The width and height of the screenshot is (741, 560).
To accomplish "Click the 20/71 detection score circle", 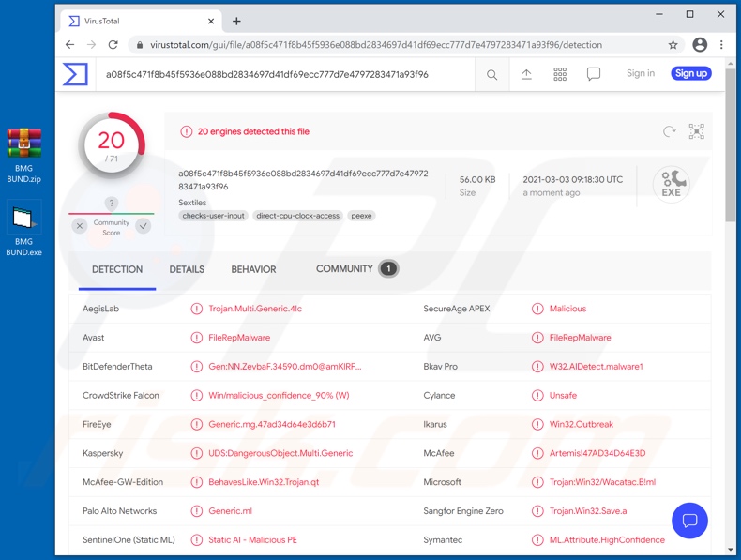I will coord(112,146).
